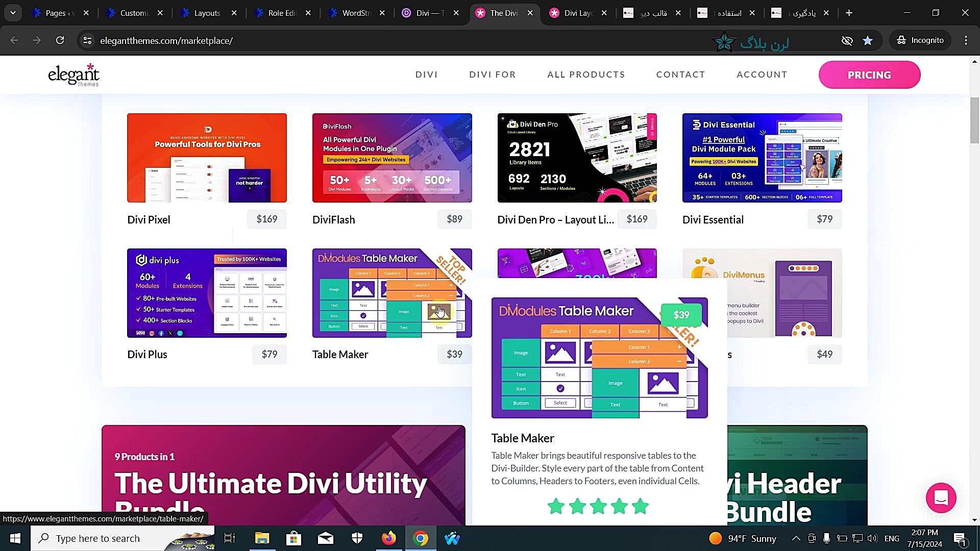The height and width of the screenshot is (551, 980).
Task: Click the $49 price tag
Action: pyautogui.click(x=824, y=354)
